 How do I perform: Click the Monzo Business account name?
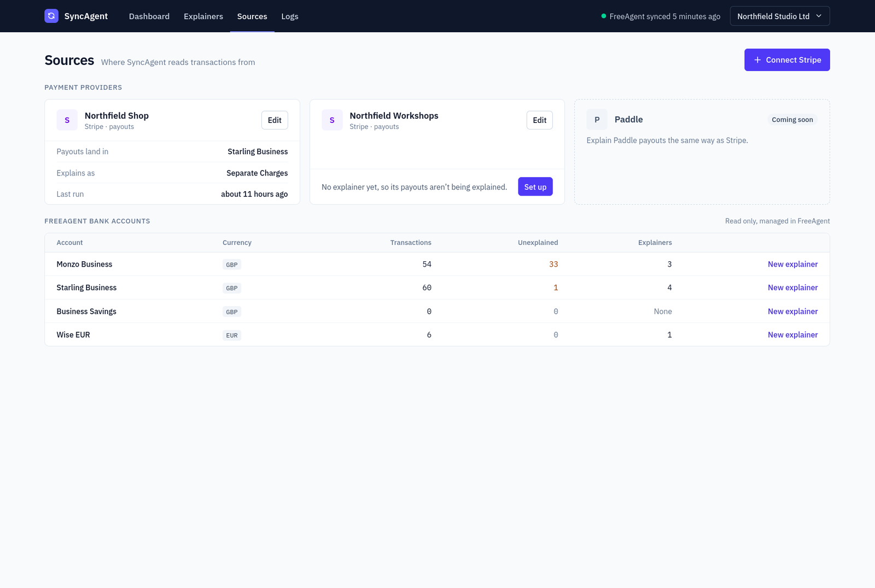[84, 264]
